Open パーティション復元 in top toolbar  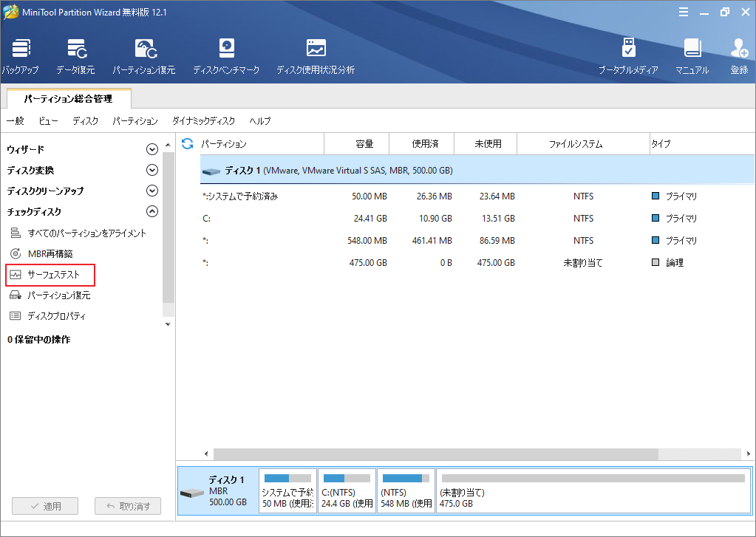tap(144, 56)
